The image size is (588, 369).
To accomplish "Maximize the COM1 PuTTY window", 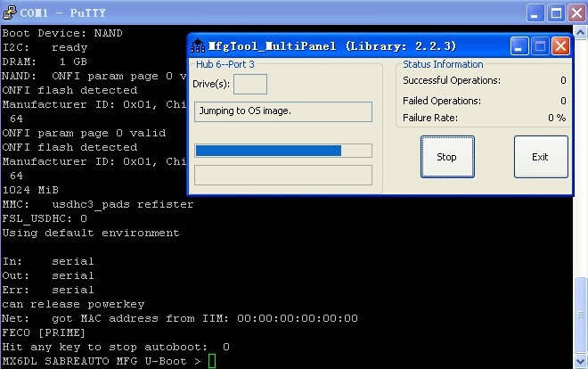I will pyautogui.click(x=556, y=13).
